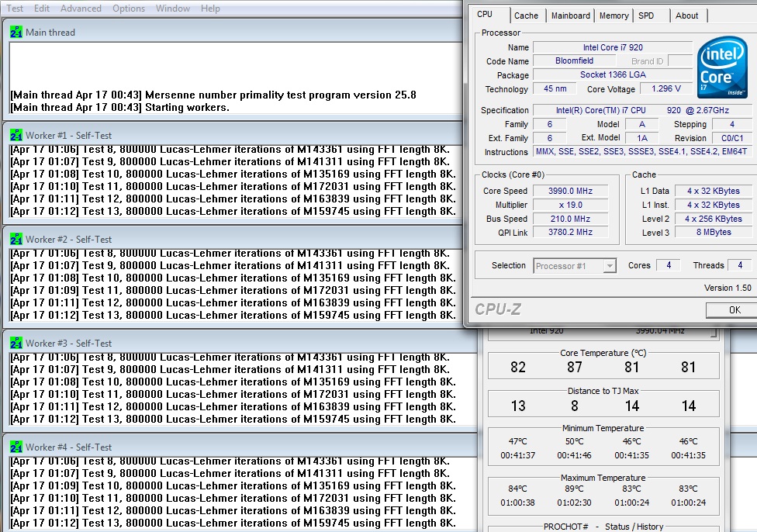Click the PROCHOT# Status / History label
This screenshot has height=532, width=757.
pos(603,527)
